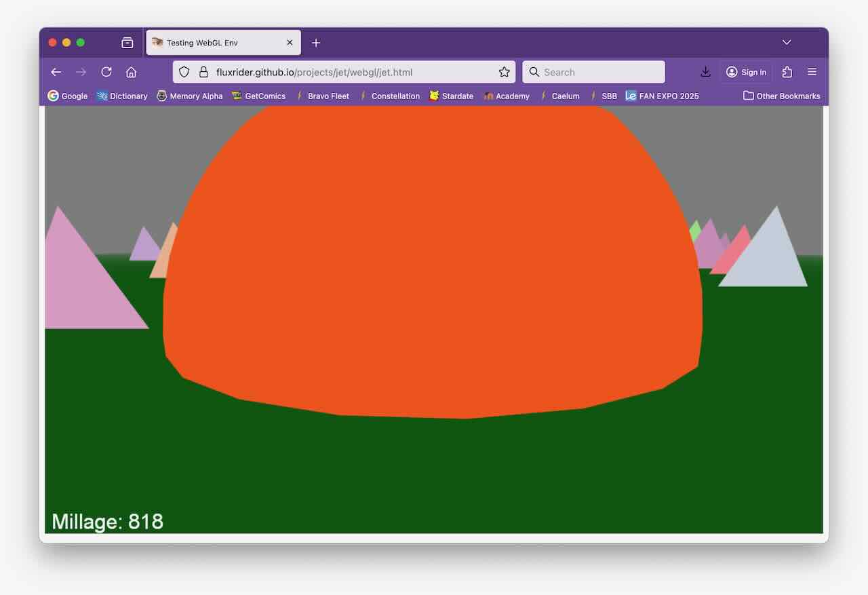Open the Firefox application menu

coord(812,72)
